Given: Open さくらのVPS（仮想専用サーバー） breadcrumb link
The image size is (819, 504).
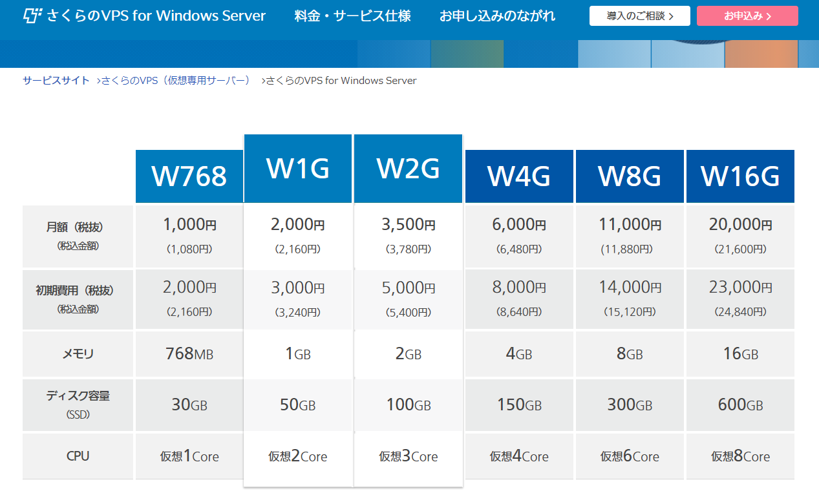Looking at the screenshot, I should tap(176, 81).
